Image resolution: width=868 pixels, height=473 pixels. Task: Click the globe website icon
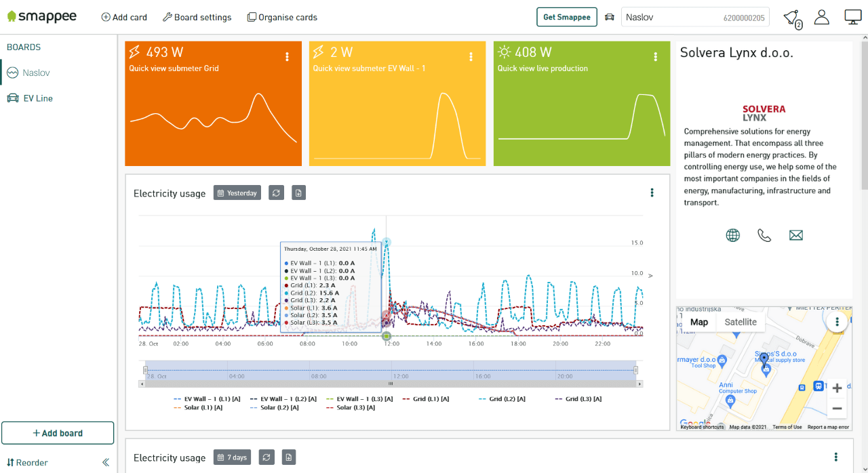point(732,235)
